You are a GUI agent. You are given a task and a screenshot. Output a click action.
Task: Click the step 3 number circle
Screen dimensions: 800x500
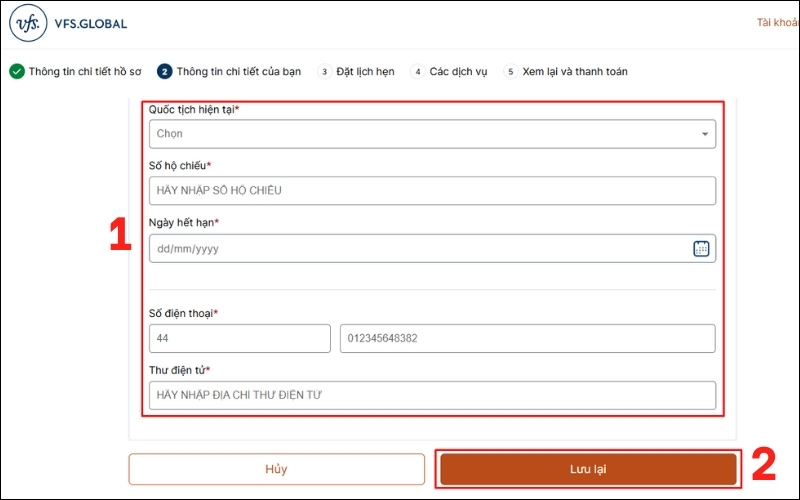(324, 72)
